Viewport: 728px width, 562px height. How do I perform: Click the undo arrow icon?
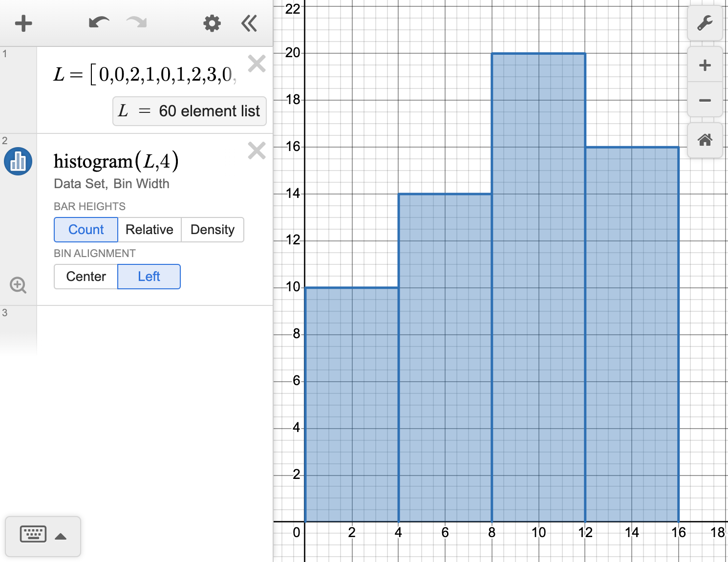tap(98, 23)
